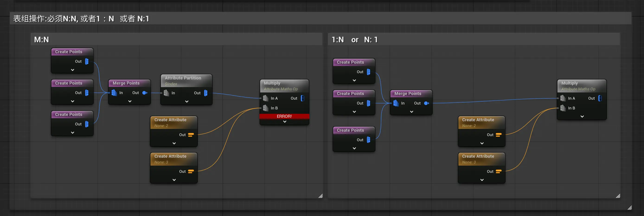Expand the Multiply node chevron in 1:N group
644x216 pixels.
[x=582, y=116]
